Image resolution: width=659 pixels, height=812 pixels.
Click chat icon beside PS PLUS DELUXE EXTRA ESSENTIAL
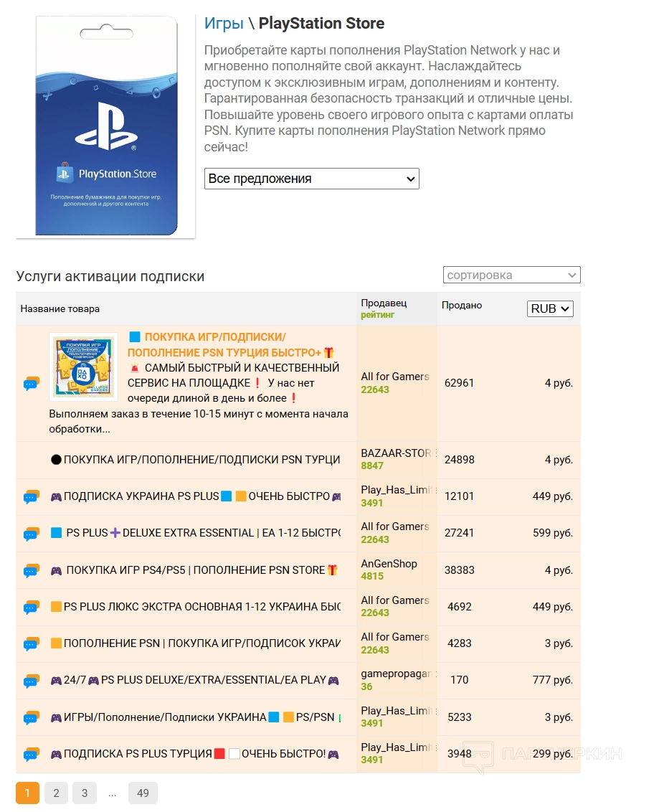click(32, 534)
